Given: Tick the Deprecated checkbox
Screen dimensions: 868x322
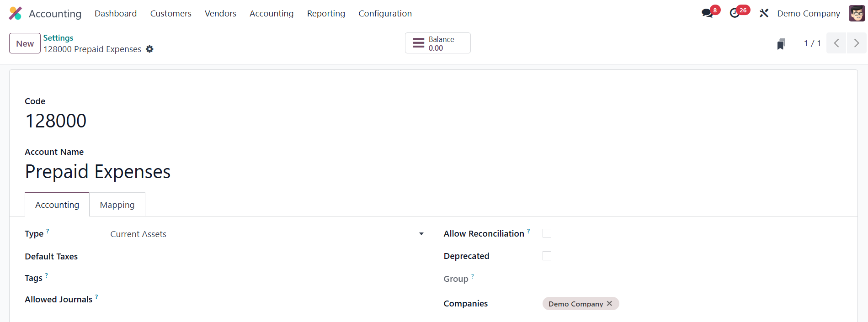Looking at the screenshot, I should point(547,256).
